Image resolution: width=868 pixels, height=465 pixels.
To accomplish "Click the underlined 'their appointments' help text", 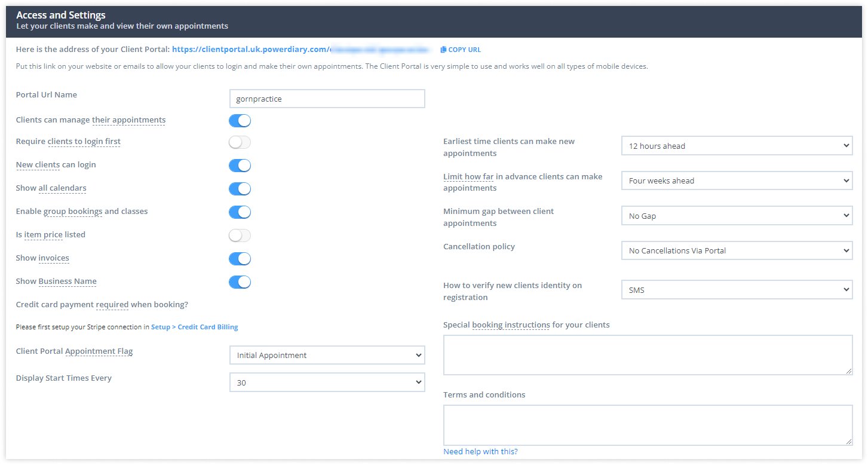I will [x=128, y=120].
